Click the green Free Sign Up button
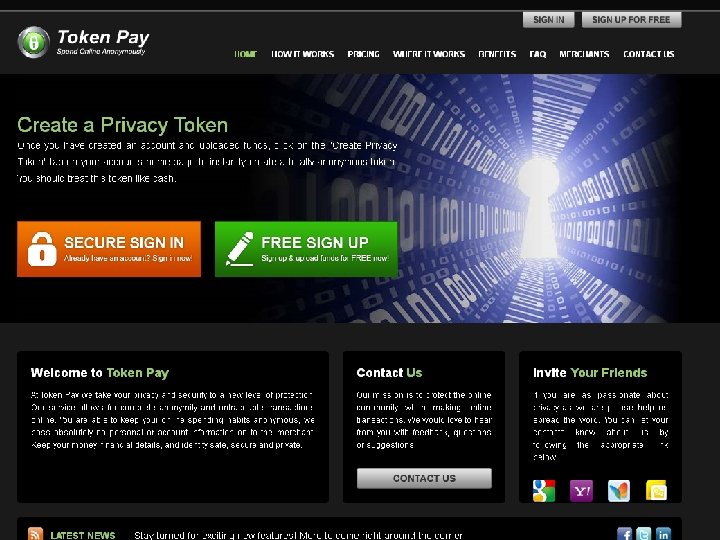This screenshot has height=540, width=720. point(306,249)
